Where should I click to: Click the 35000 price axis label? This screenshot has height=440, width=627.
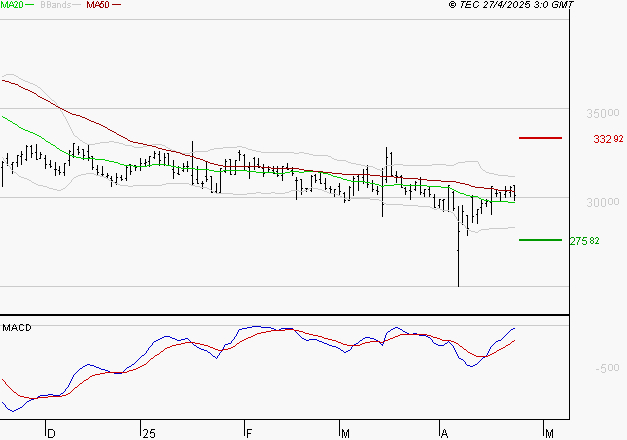click(603, 114)
